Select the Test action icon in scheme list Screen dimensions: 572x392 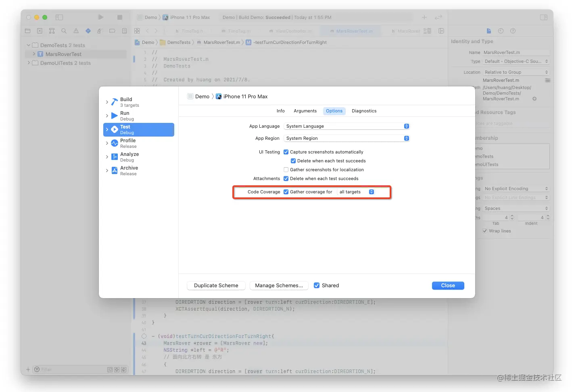(x=115, y=129)
